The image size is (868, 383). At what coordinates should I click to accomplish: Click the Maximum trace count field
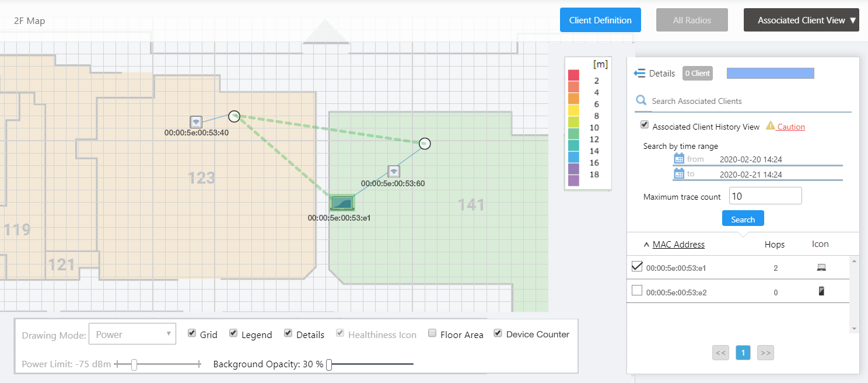765,196
